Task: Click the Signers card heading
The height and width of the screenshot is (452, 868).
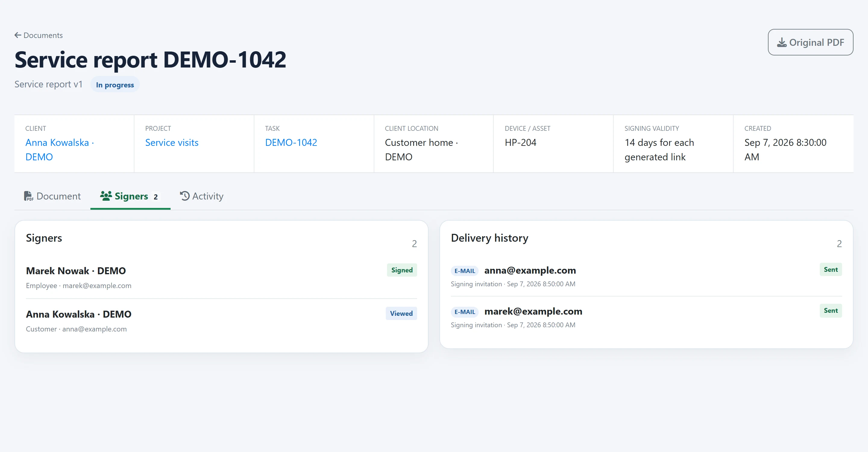Action: (44, 238)
